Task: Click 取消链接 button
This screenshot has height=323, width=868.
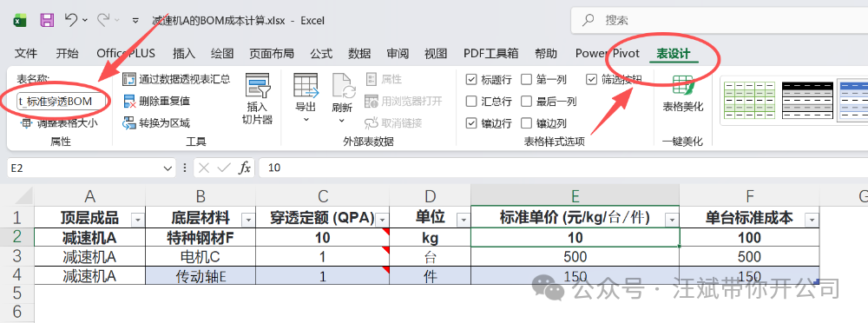Action: point(393,123)
